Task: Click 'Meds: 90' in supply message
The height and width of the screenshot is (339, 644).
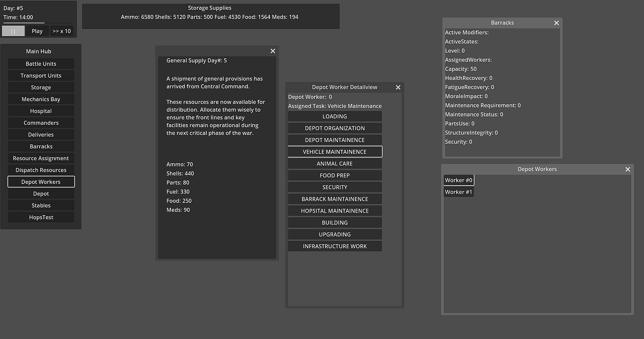Action: [x=178, y=210]
